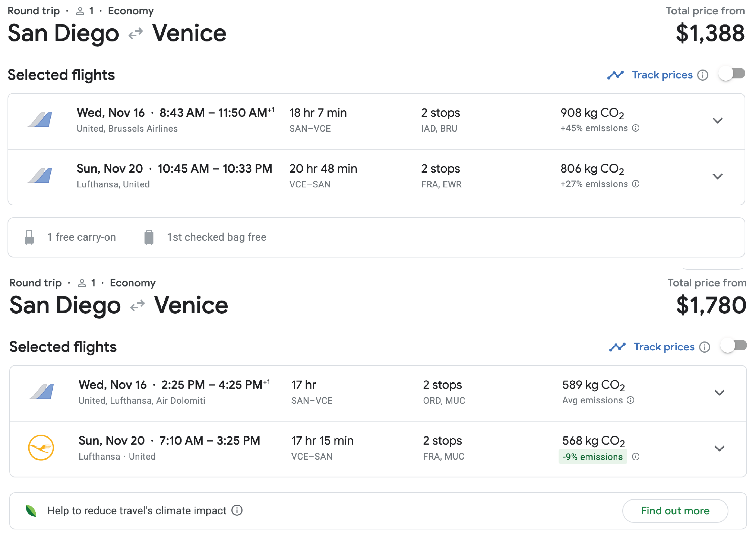Viewport: 756px width, 540px height.
Task: Open info icon next to +27% emissions
Action: click(636, 184)
